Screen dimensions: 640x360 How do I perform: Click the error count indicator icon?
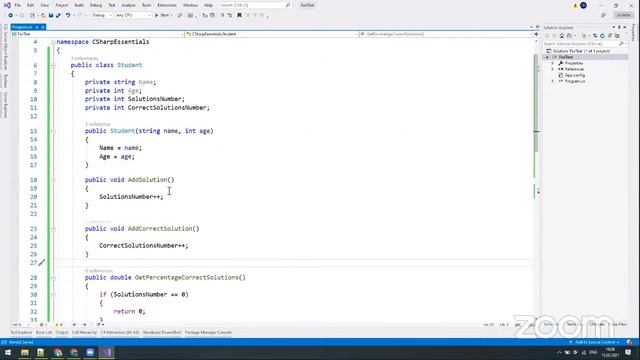point(43,325)
